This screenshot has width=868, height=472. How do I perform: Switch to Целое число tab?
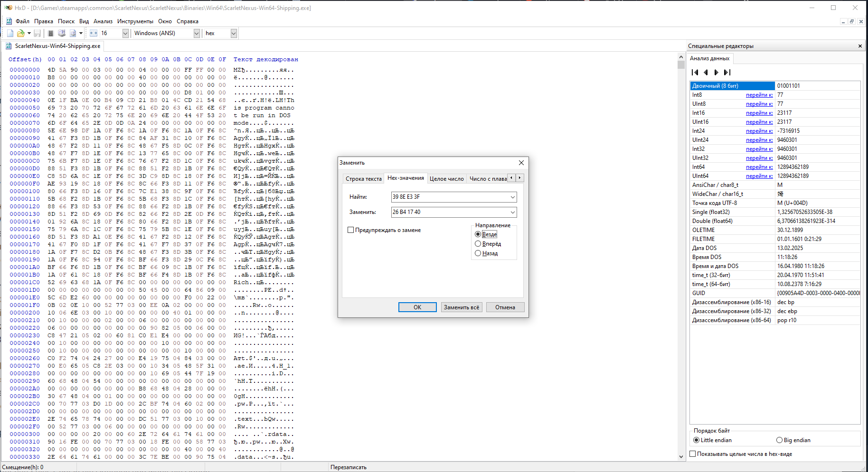click(447, 179)
